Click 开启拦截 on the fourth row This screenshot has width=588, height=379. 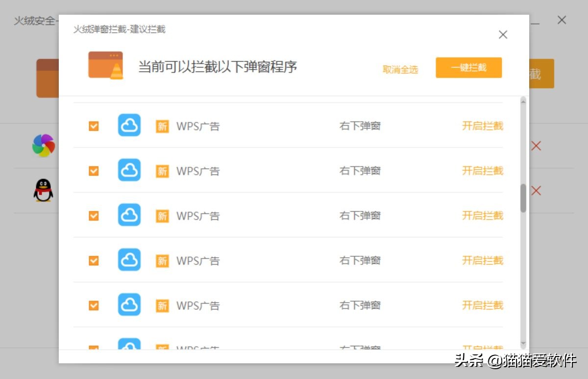click(x=482, y=260)
